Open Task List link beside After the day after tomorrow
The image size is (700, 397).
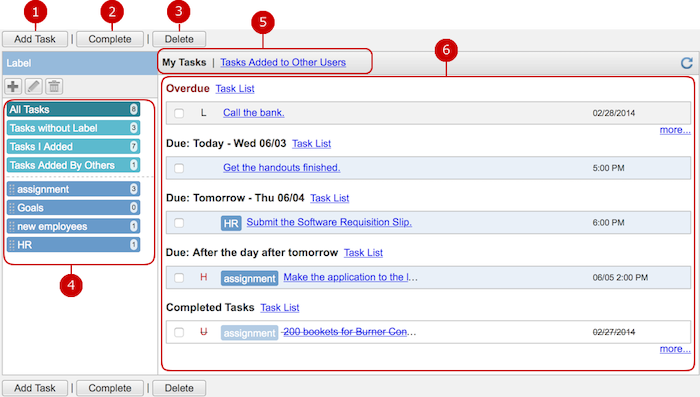[363, 253]
